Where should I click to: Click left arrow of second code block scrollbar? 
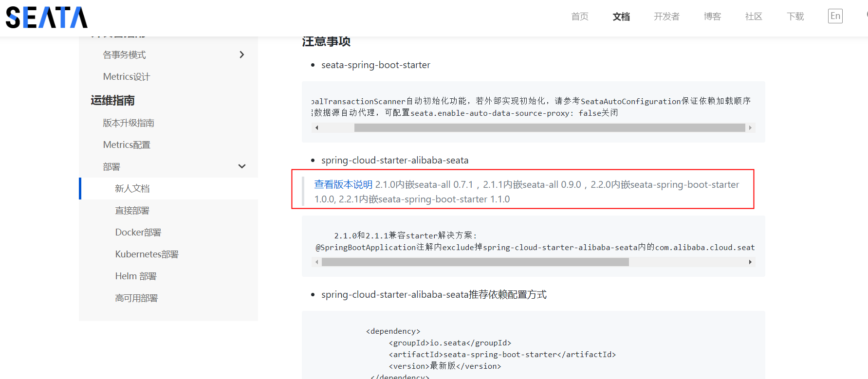coord(317,262)
